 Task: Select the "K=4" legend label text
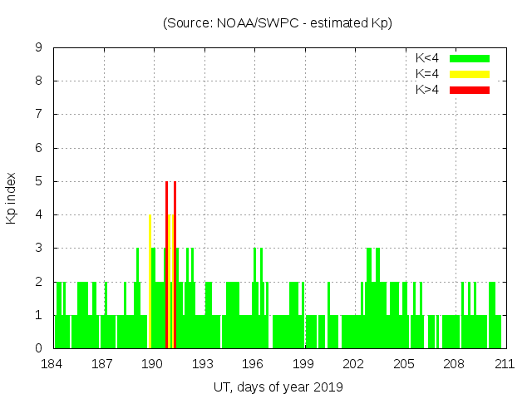[428, 74]
